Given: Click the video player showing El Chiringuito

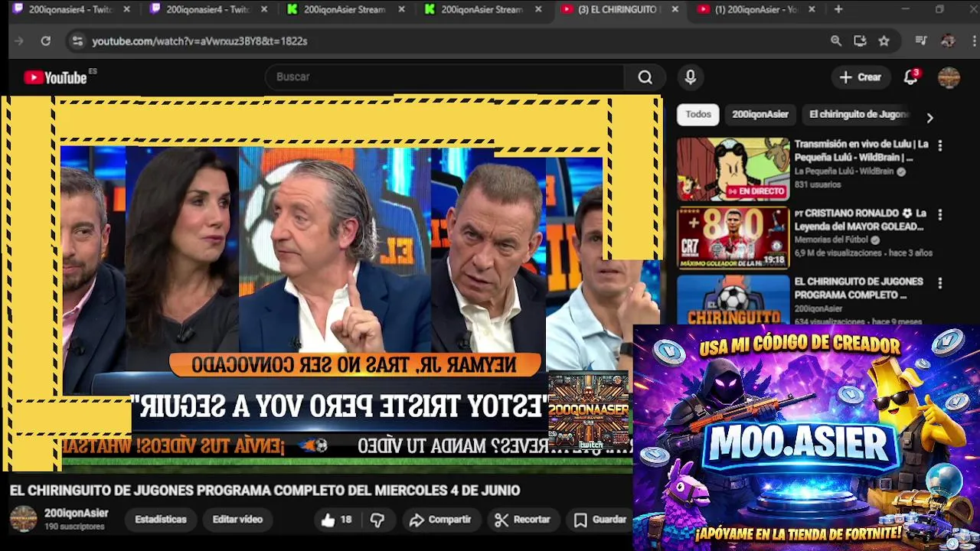Looking at the screenshot, I should tap(333, 283).
